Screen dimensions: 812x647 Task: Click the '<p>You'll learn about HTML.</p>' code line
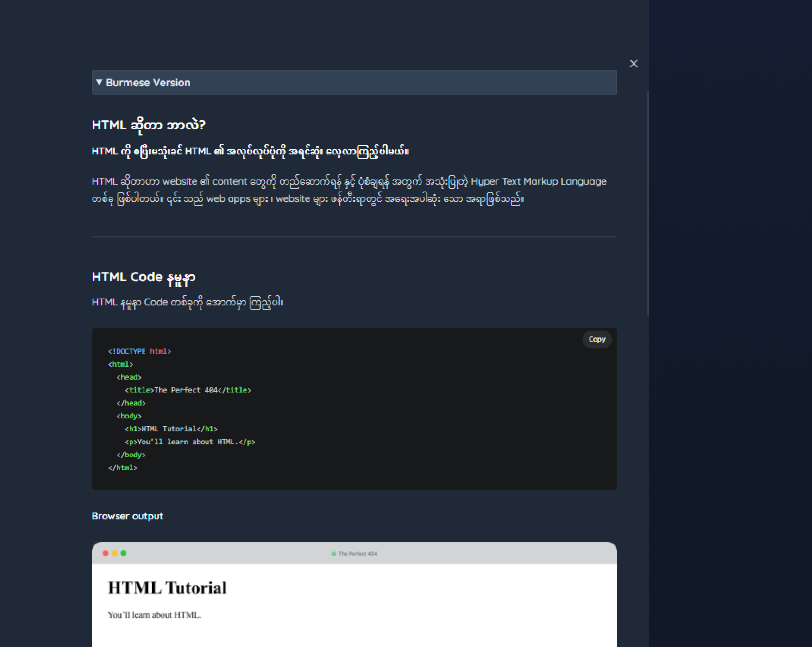(x=190, y=442)
